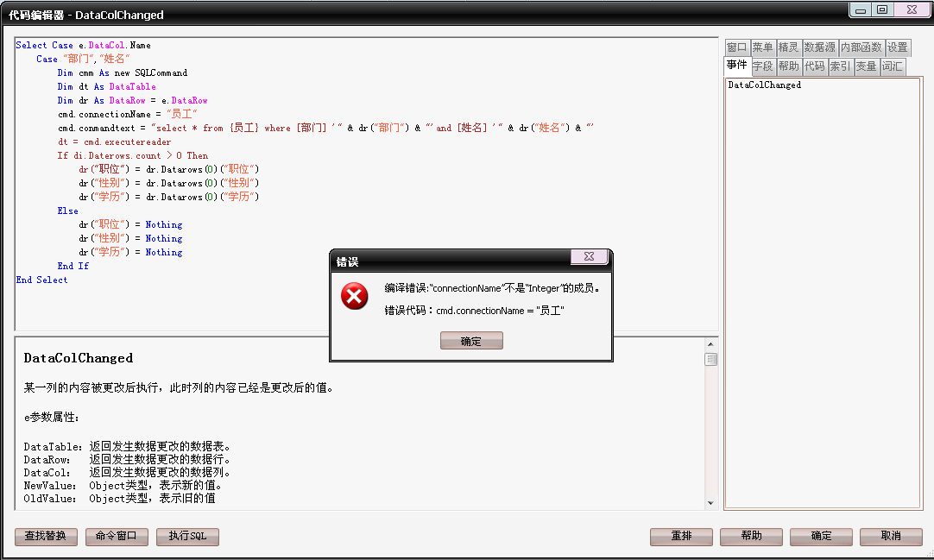Click the red error icon

[x=355, y=296]
